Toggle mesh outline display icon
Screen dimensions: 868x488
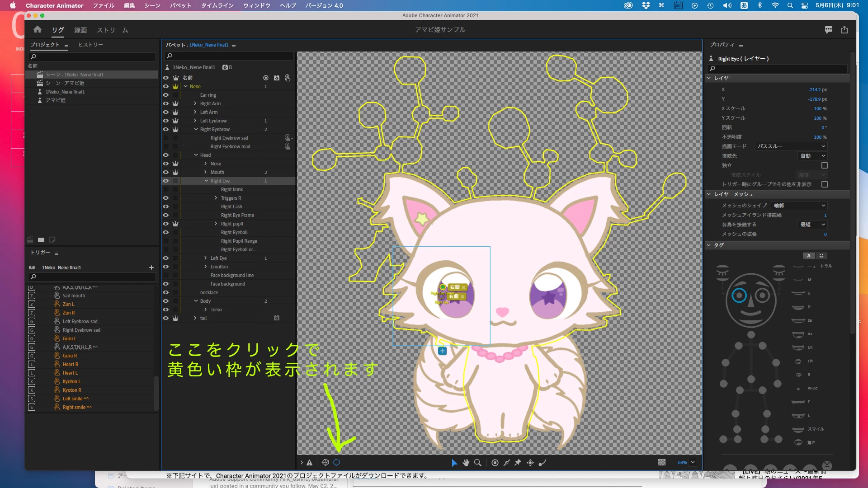(x=336, y=463)
